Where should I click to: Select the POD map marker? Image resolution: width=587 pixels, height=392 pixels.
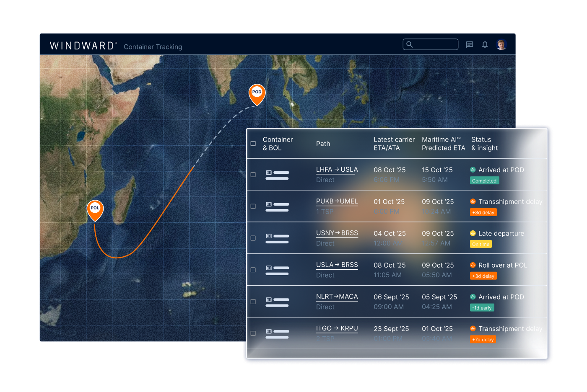point(257,93)
